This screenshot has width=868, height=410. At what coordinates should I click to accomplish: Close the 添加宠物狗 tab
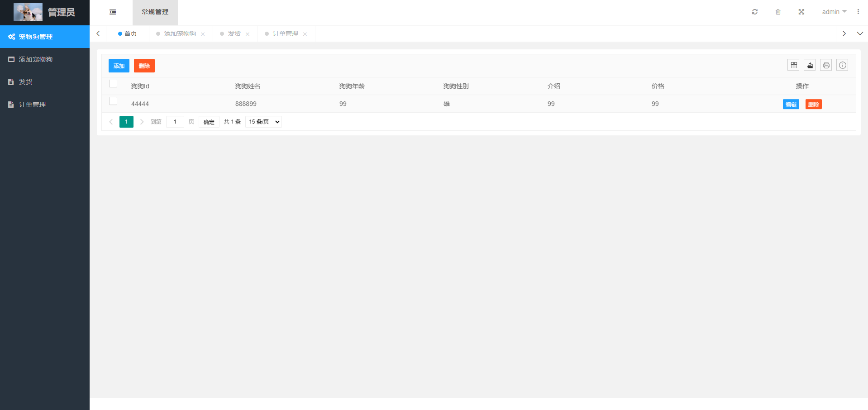pyautogui.click(x=203, y=34)
